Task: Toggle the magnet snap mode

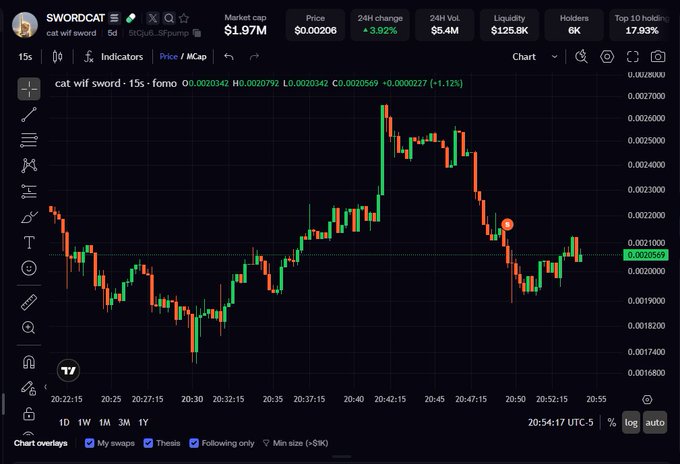Action: (29, 362)
